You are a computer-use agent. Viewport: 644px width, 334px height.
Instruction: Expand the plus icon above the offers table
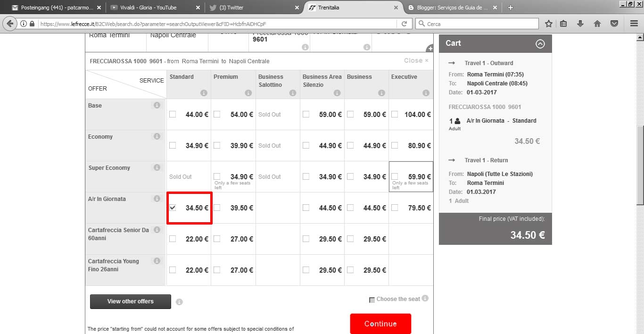pos(429,49)
